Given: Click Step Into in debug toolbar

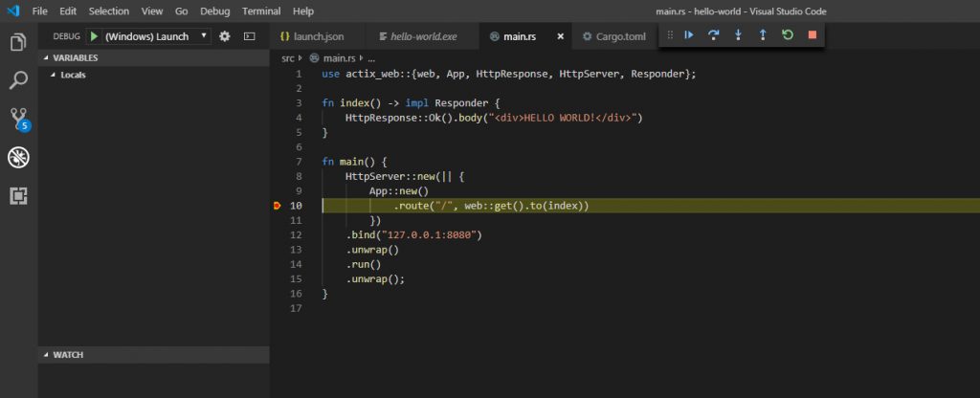Looking at the screenshot, I should (738, 35).
